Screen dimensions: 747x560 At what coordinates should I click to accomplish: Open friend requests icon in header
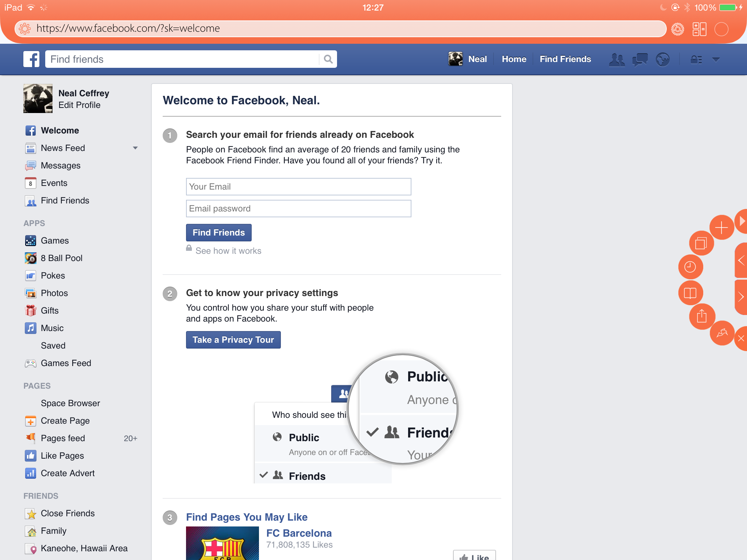pos(617,59)
